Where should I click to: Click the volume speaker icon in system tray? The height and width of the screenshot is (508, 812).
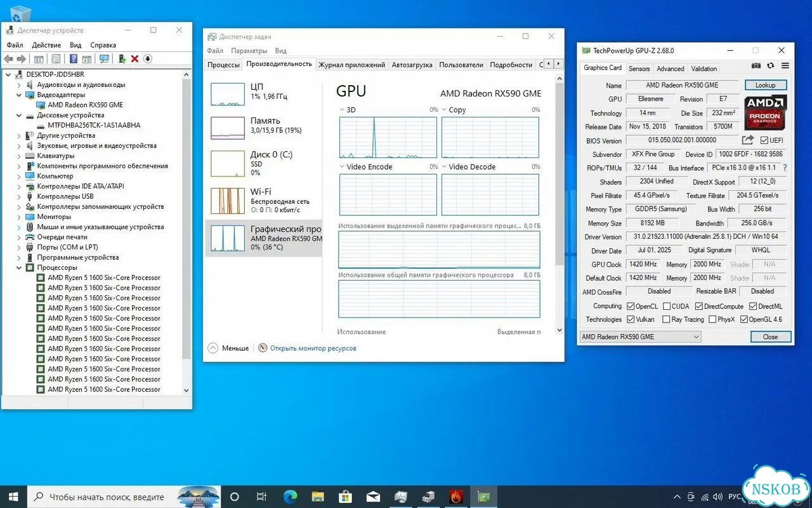(x=717, y=497)
